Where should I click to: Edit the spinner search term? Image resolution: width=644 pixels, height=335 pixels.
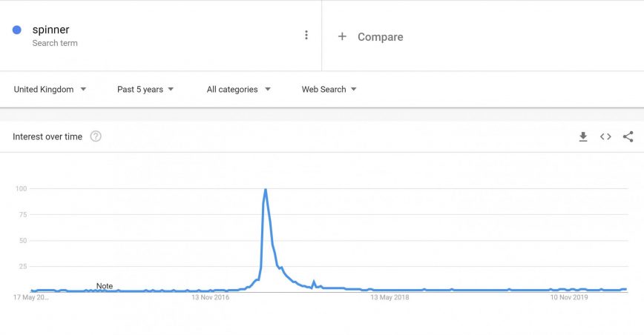(50, 30)
